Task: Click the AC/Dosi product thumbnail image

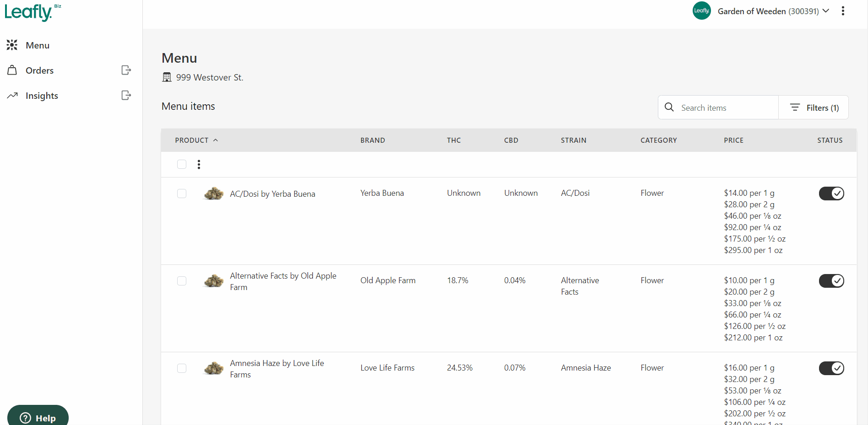Action: [x=214, y=194]
